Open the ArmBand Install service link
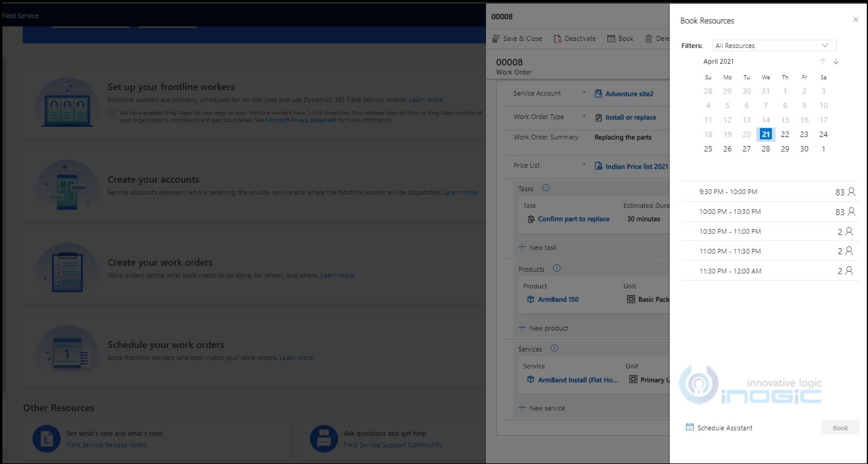Screen dimensions: 868x464 click(x=578, y=380)
